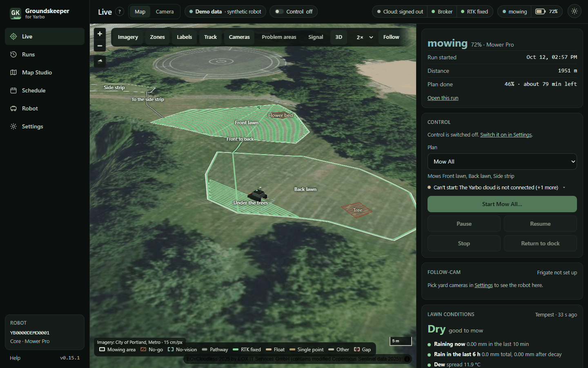Toggle the Imagery map layer
The image size is (588, 368).
coord(128,37)
